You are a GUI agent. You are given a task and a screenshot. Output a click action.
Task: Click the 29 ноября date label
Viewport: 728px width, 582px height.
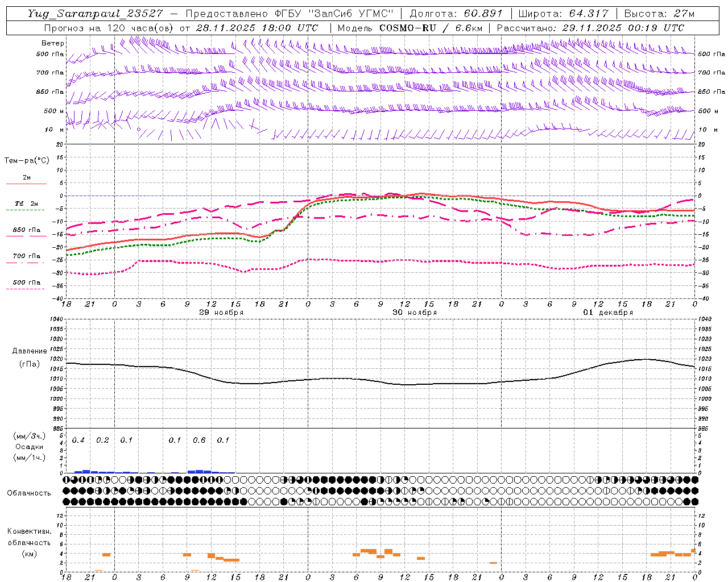(221, 313)
